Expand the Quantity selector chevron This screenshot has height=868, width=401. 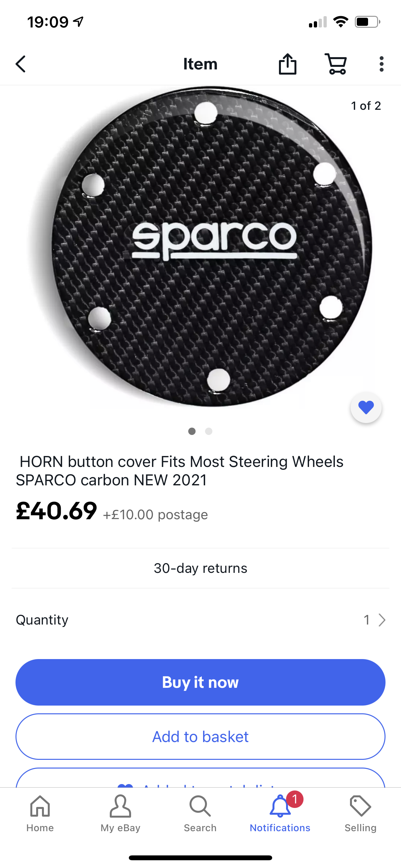[381, 620]
